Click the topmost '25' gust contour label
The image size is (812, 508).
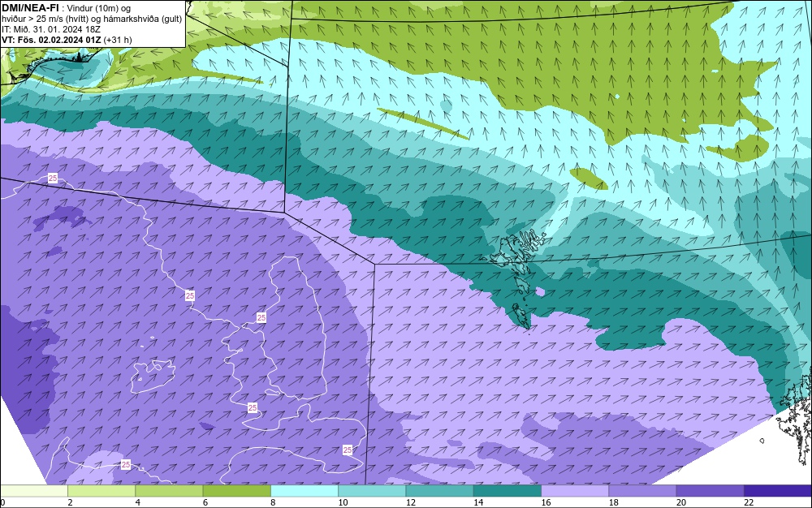[53, 179]
